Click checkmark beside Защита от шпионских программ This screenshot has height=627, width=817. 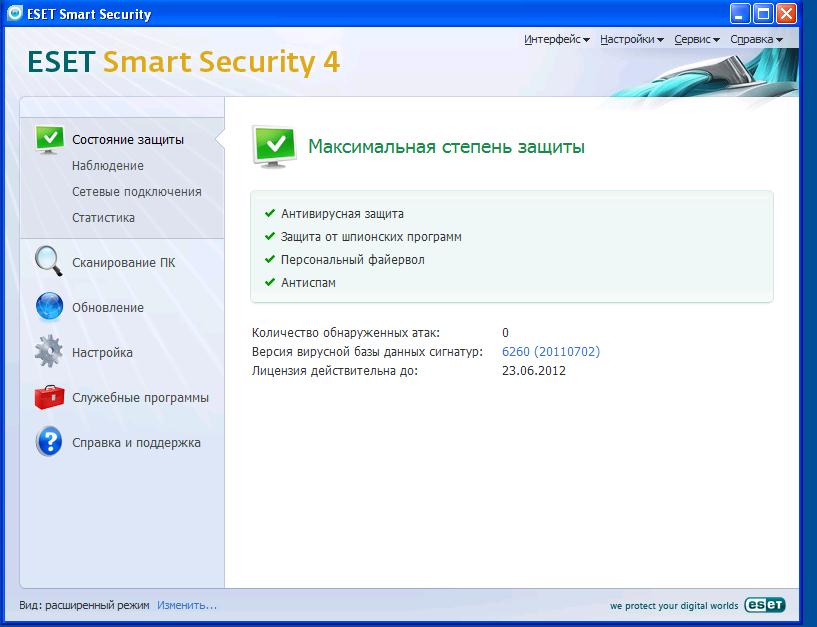pyautogui.click(x=269, y=236)
